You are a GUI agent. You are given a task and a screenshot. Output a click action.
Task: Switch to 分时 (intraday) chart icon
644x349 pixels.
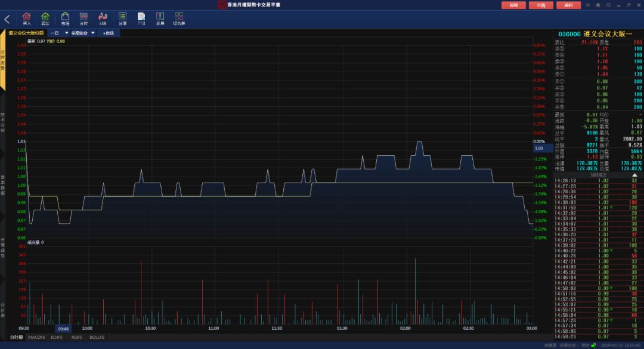pyautogui.click(x=84, y=18)
